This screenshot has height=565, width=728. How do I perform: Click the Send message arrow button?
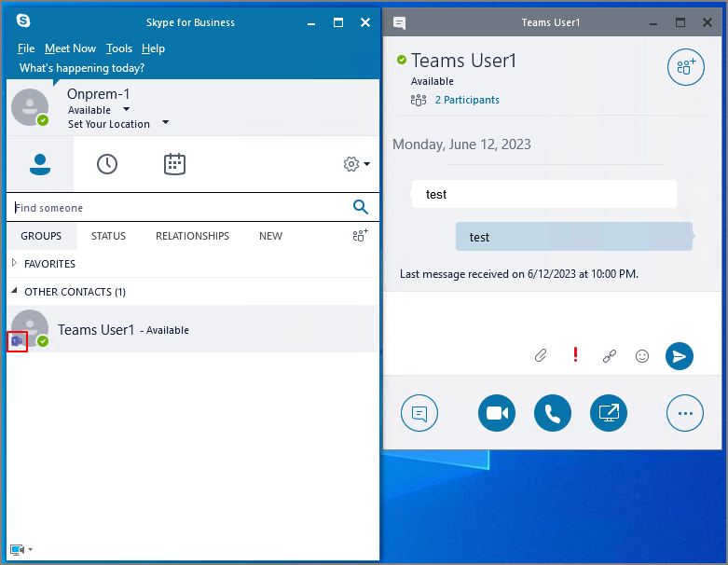click(679, 356)
